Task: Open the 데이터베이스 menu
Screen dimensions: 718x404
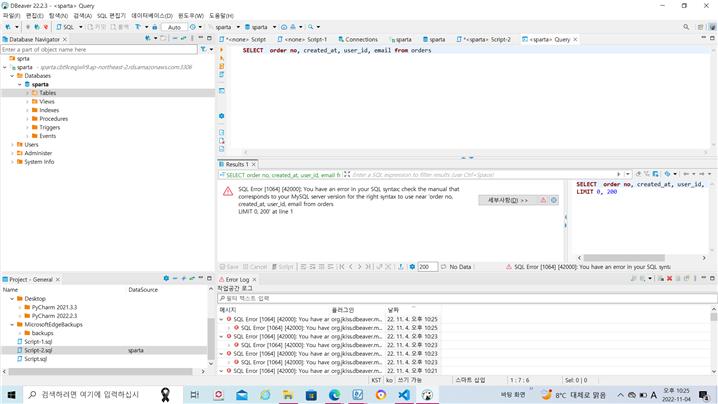Action: click(152, 16)
